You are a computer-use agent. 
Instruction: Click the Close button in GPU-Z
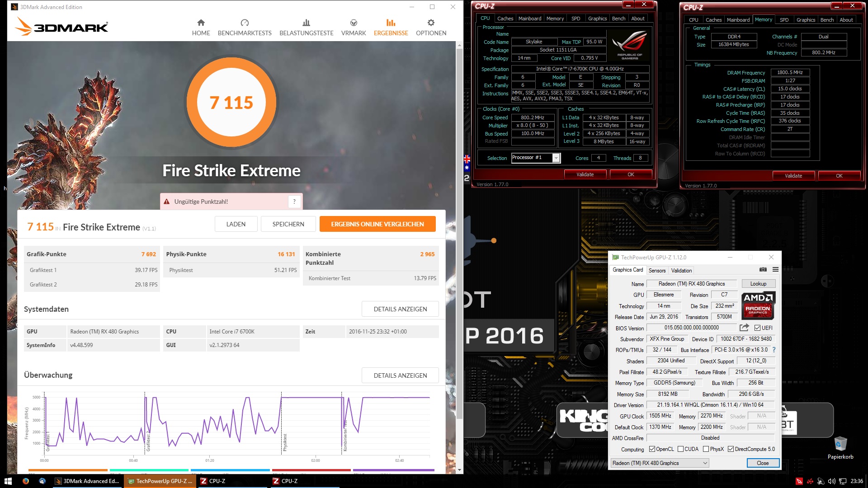point(763,463)
